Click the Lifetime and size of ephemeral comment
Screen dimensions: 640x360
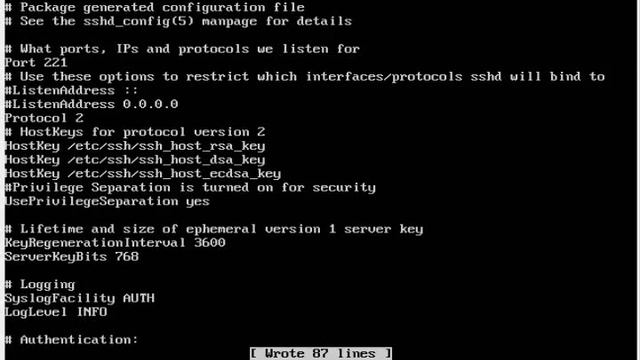point(214,229)
